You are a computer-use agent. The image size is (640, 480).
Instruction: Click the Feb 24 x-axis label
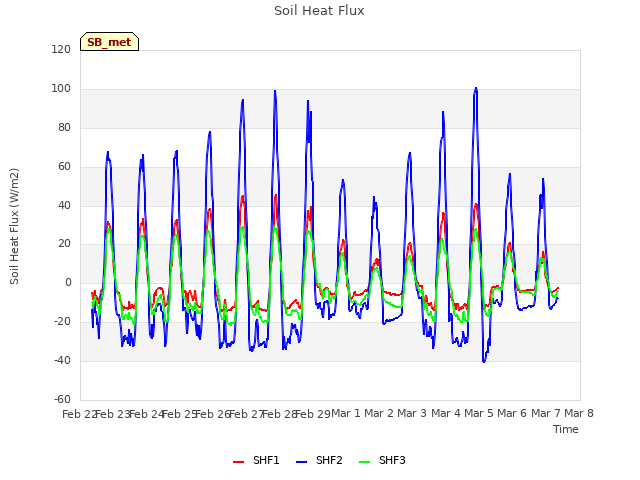pos(146,414)
